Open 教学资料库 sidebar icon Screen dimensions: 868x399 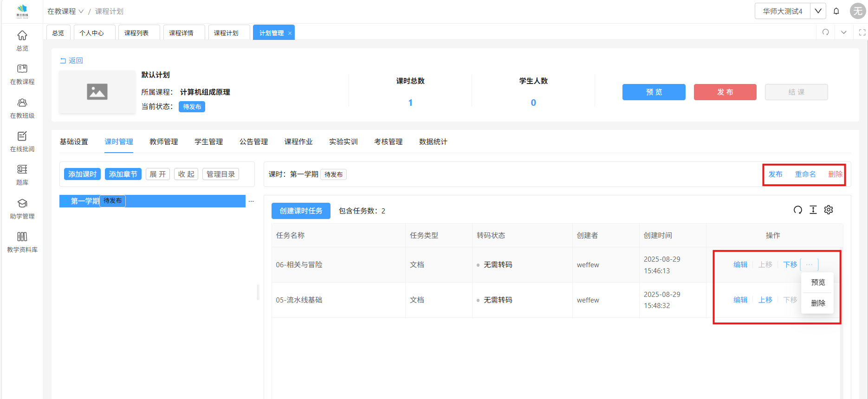pos(22,237)
